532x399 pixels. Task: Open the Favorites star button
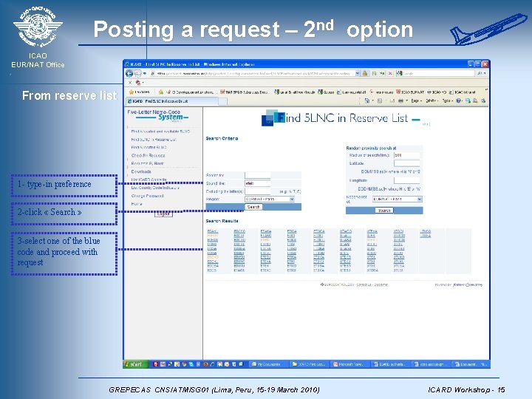point(140,92)
